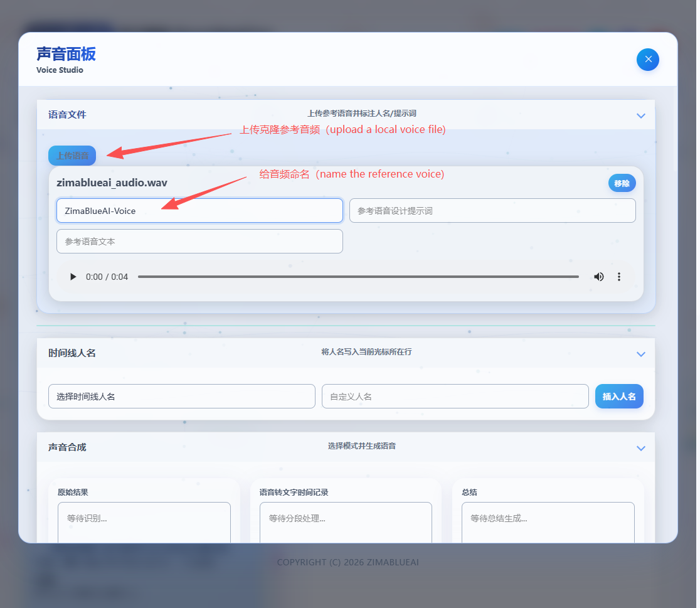Viewport: 700px width, 608px height.
Task: Click the 语音文件 section header title
Action: coord(67,115)
